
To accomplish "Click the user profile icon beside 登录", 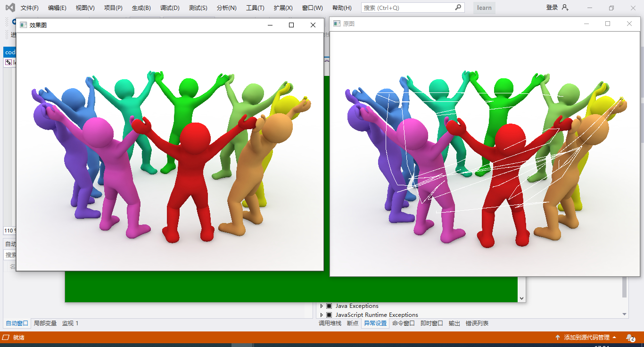I will [565, 7].
